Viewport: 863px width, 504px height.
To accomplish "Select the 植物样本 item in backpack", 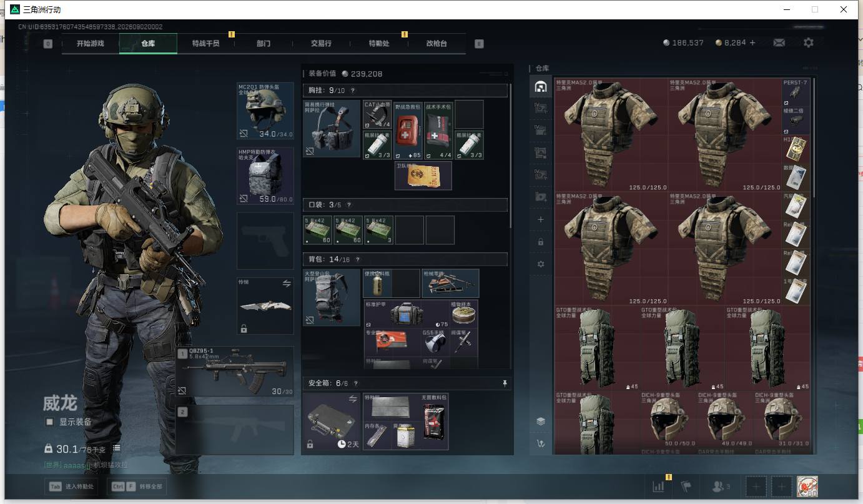I will point(465,314).
